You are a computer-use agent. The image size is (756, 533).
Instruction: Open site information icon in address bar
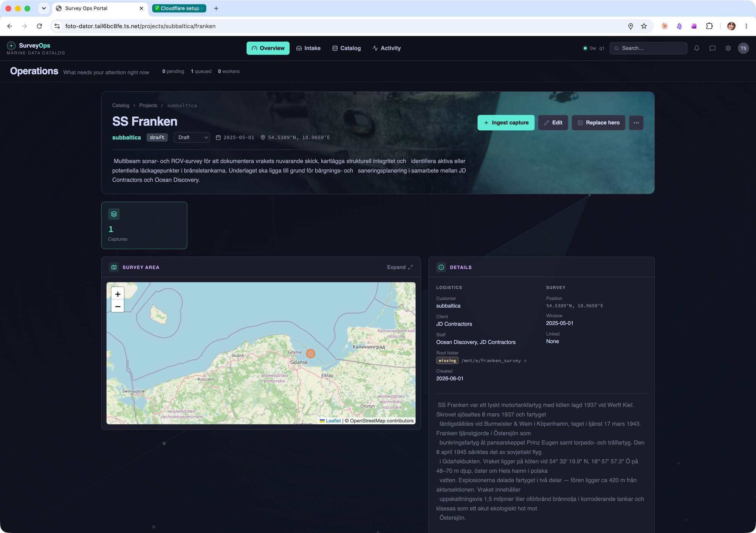pos(57,26)
